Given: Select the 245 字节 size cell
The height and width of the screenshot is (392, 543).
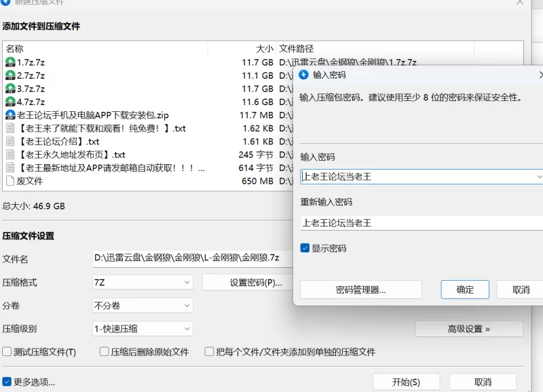Looking at the screenshot, I should (x=256, y=155).
